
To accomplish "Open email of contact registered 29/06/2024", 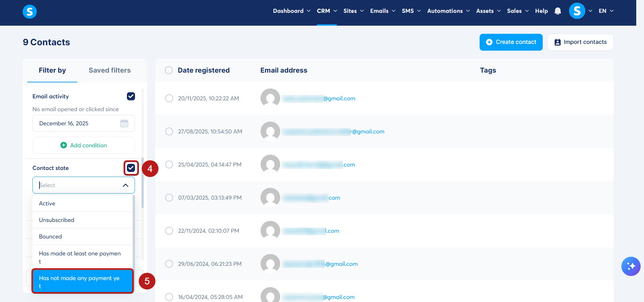I will (320, 264).
